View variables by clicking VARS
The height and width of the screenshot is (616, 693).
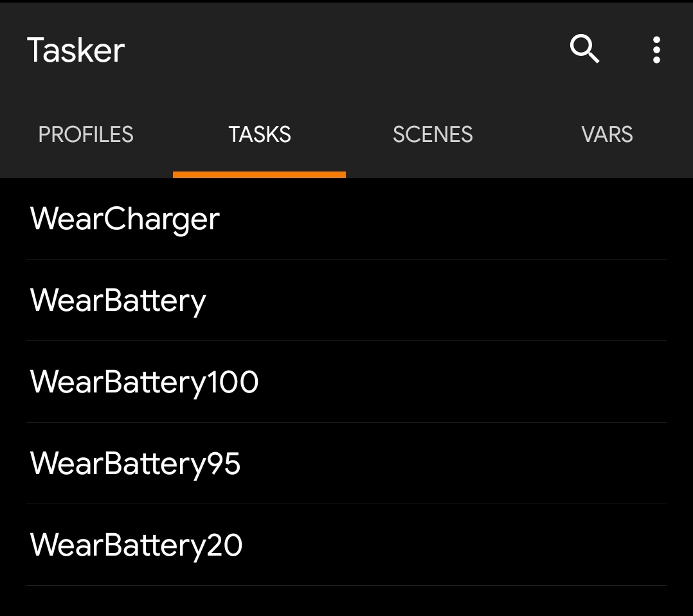[607, 134]
